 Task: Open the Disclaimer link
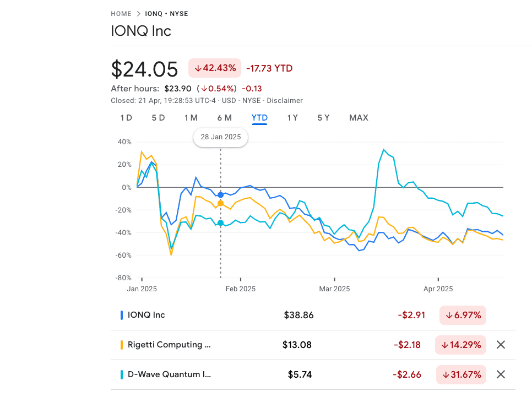(x=285, y=100)
